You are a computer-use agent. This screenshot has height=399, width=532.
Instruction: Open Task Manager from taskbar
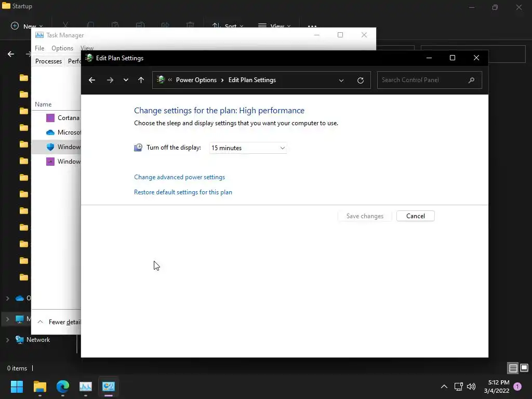pyautogui.click(x=86, y=387)
